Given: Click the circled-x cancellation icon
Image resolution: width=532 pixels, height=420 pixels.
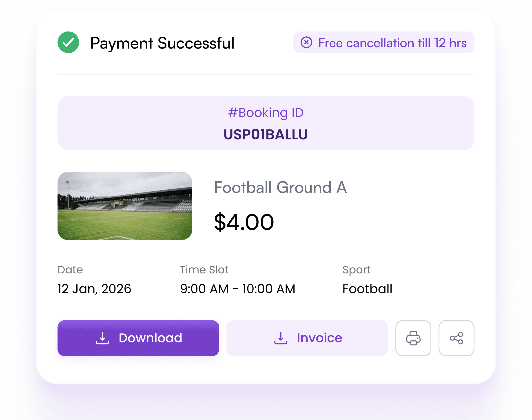Looking at the screenshot, I should click(x=307, y=42).
